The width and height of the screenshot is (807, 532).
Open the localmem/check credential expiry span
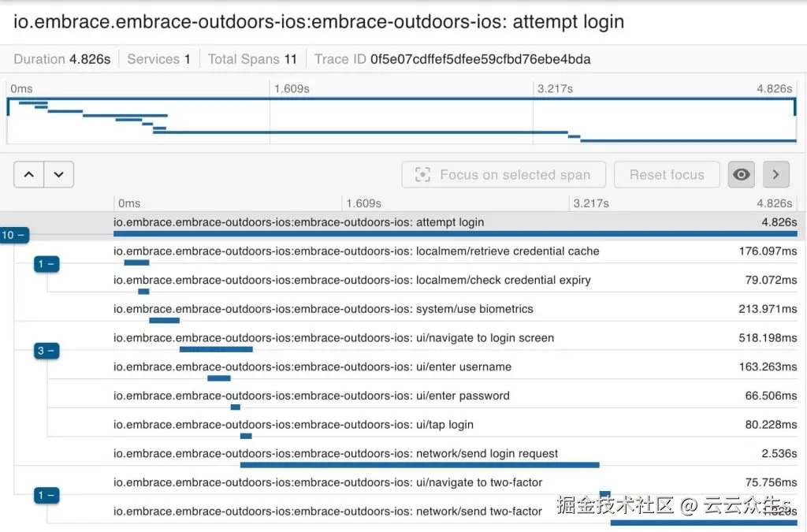tap(351, 280)
